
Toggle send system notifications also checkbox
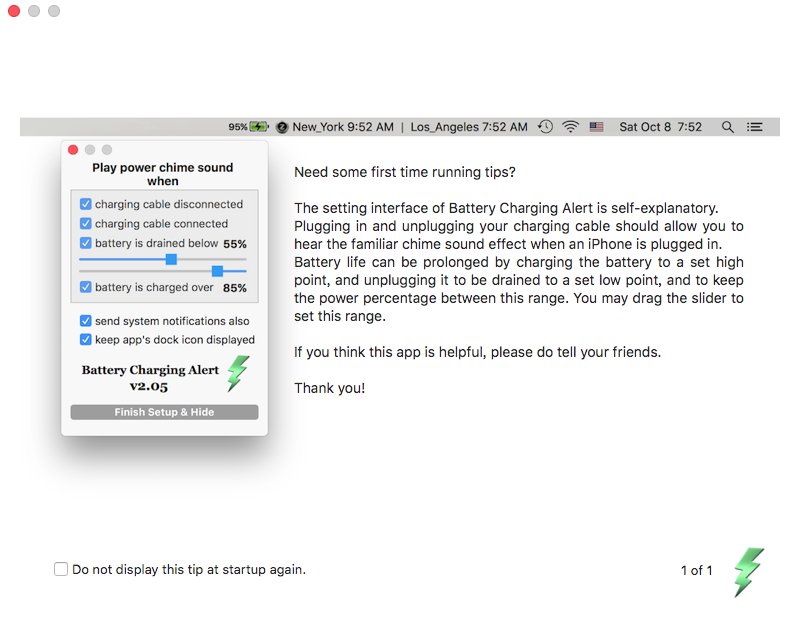(86, 320)
